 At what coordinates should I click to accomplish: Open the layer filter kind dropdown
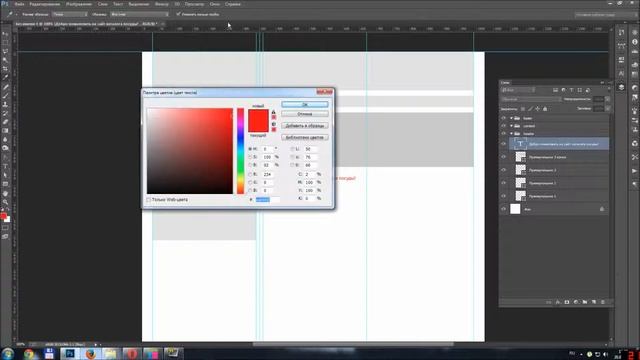(x=518, y=90)
